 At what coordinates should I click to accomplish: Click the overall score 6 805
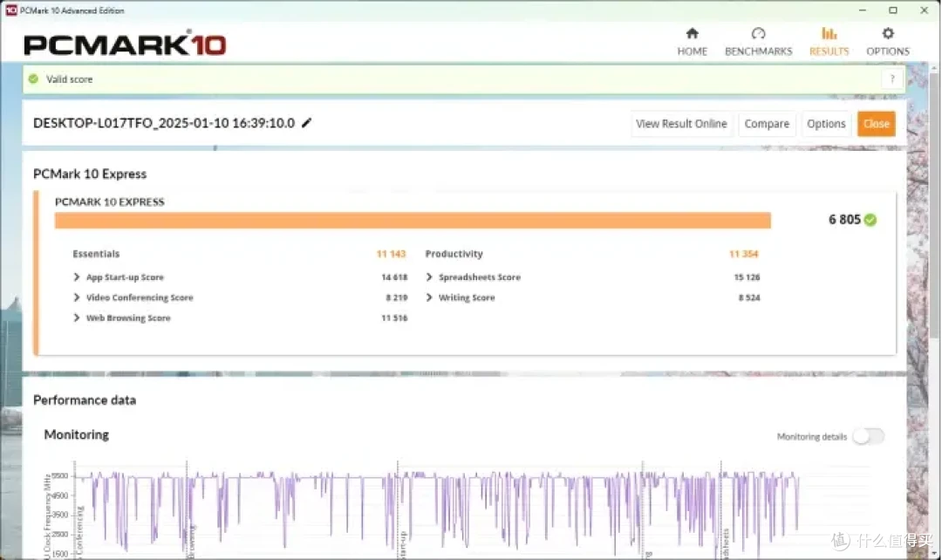coord(844,220)
